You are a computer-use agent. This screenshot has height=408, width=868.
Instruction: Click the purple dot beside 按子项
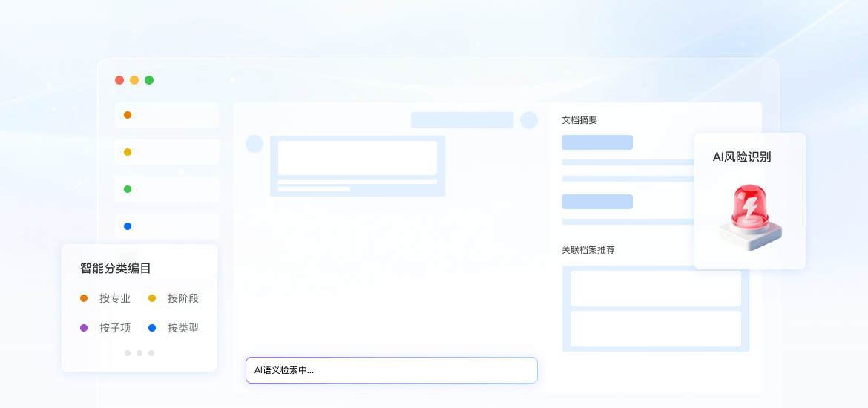pos(84,328)
